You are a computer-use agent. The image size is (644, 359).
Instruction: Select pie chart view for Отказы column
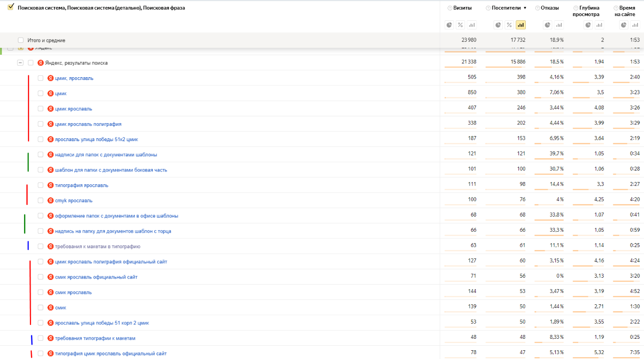(x=547, y=25)
